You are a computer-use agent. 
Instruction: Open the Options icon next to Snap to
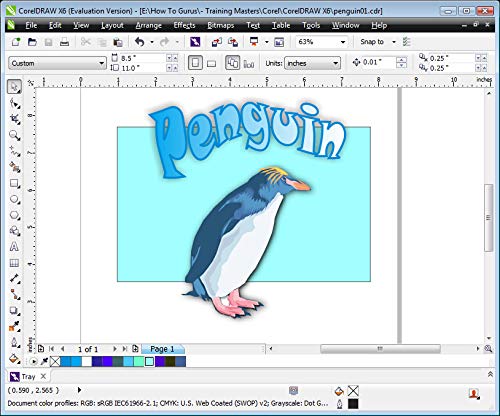click(x=406, y=42)
